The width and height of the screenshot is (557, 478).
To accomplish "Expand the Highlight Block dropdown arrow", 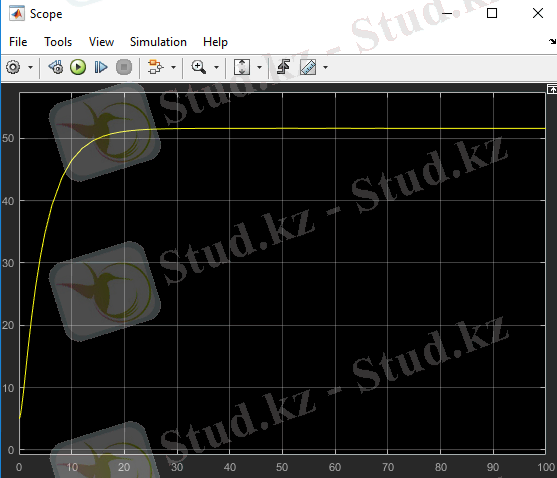I will [173, 67].
